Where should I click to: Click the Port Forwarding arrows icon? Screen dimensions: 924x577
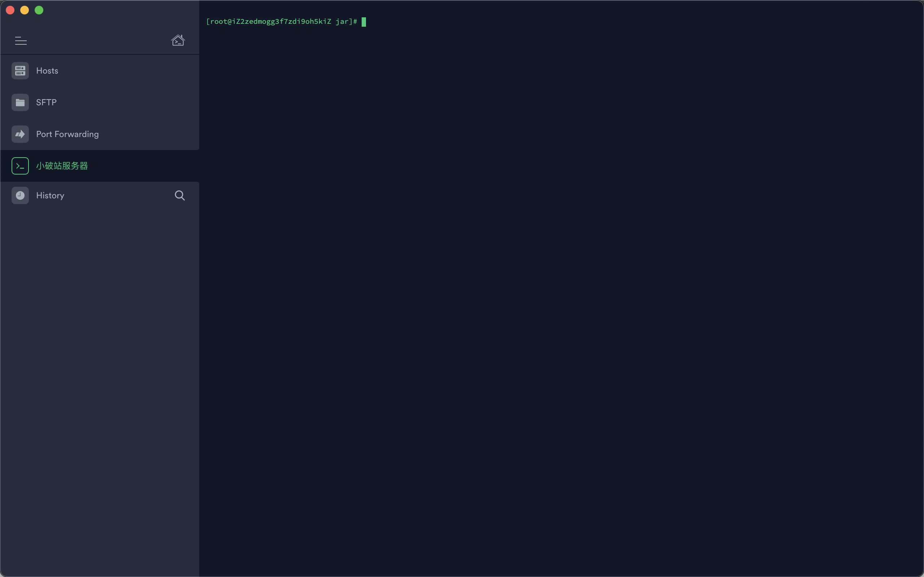coord(20,134)
